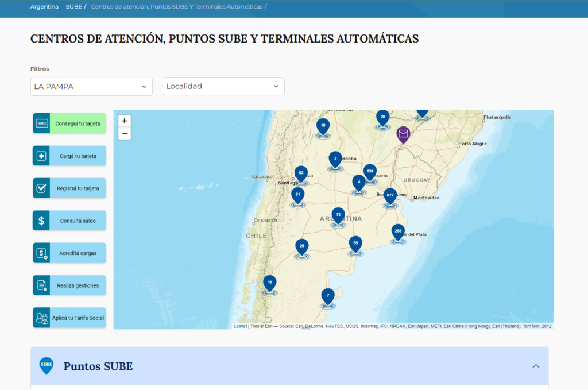Click the Porto Alegre label on the map

473,144
